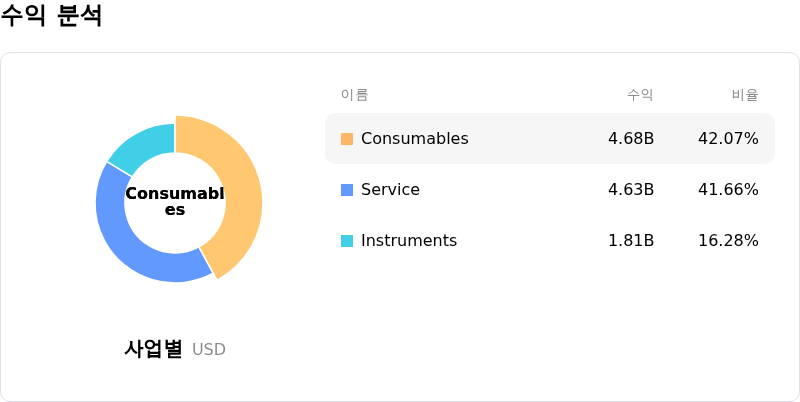Viewport: 800px width, 402px height.
Task: Click the 41.66% ratio value
Action: click(728, 190)
